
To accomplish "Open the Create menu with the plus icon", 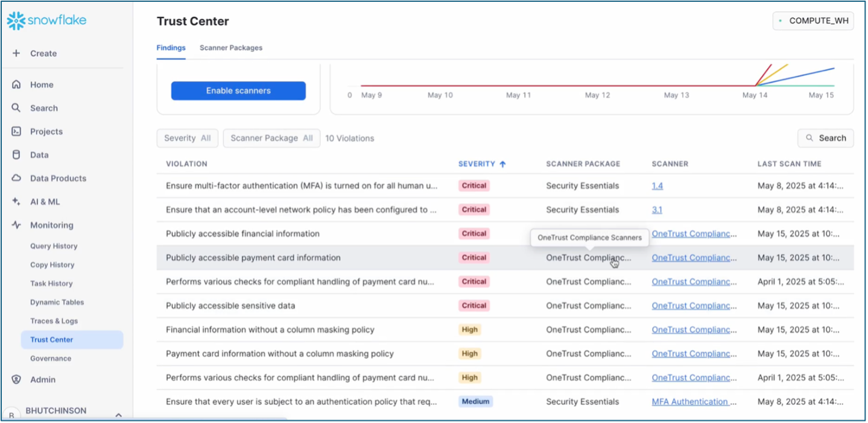I will click(16, 53).
